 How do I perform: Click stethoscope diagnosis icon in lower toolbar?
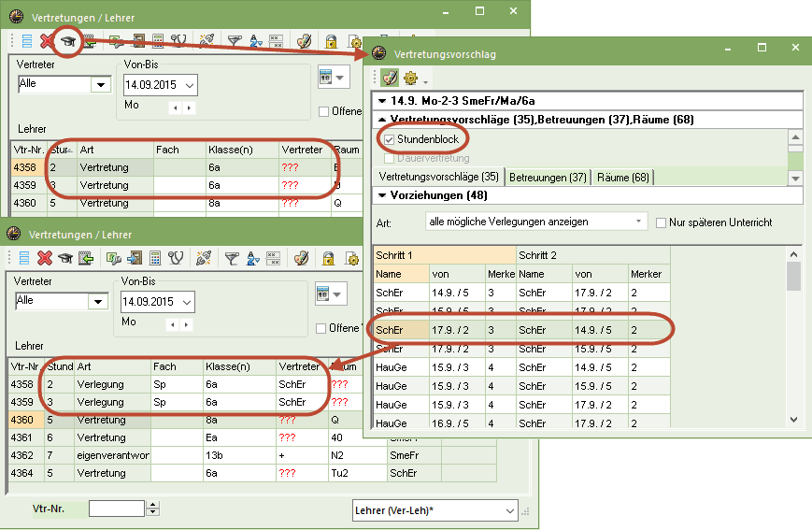point(176,257)
